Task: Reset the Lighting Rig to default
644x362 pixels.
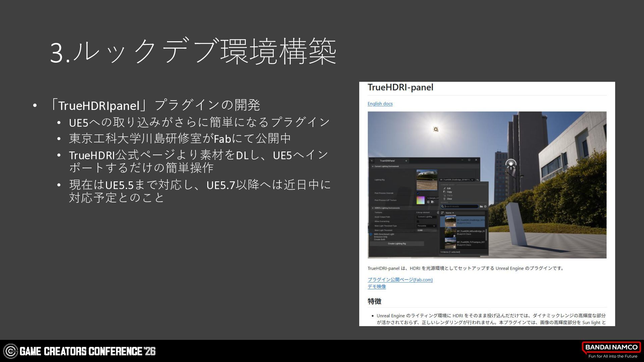Action: (478, 180)
